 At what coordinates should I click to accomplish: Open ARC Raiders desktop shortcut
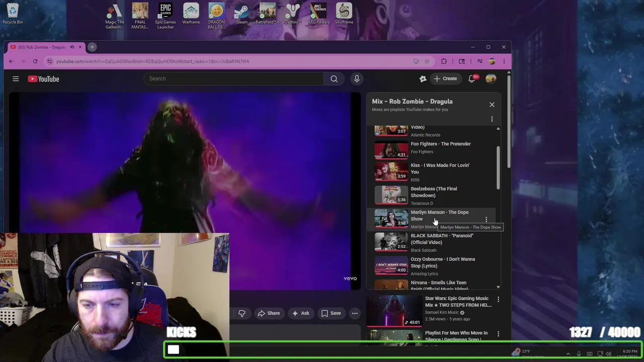click(318, 14)
